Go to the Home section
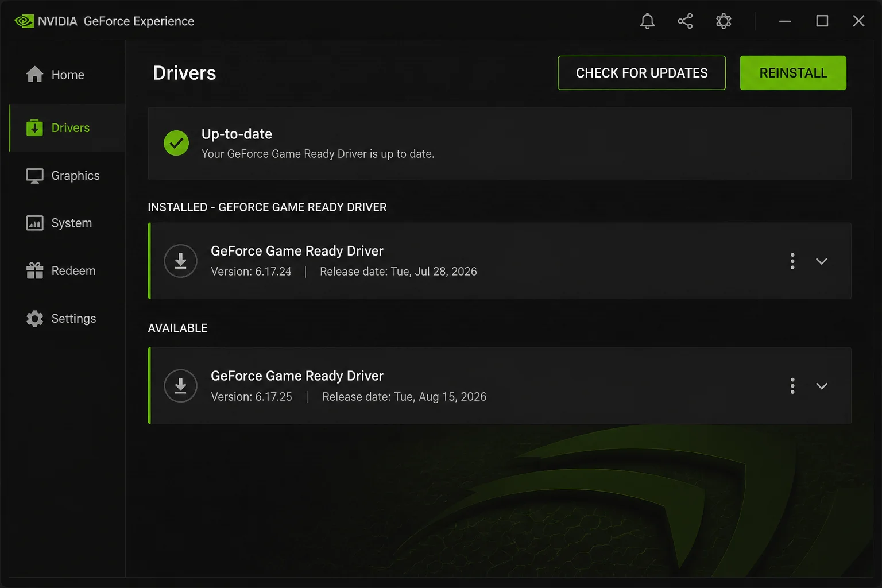882x588 pixels. [67, 75]
